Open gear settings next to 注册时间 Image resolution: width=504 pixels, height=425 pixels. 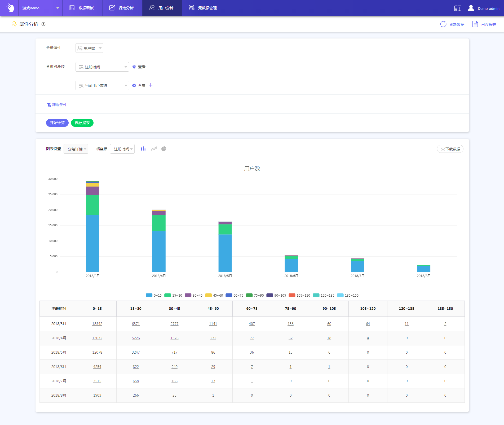tap(134, 67)
